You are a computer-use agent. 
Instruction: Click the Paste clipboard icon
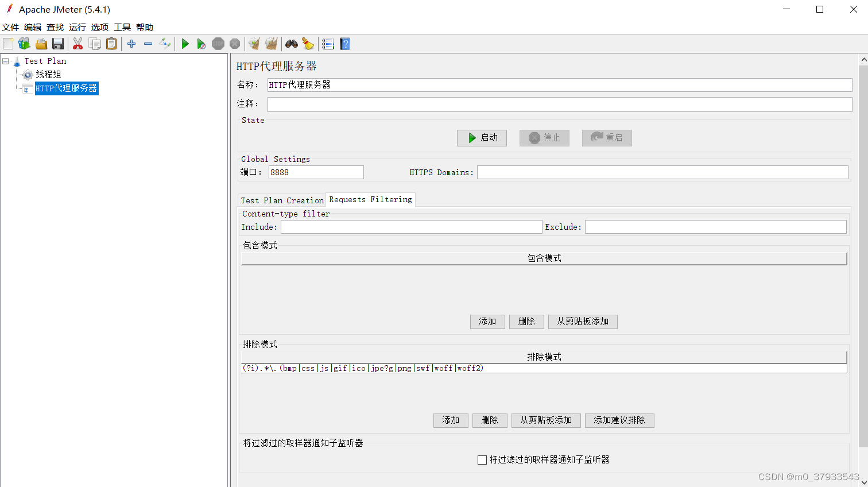coord(111,44)
